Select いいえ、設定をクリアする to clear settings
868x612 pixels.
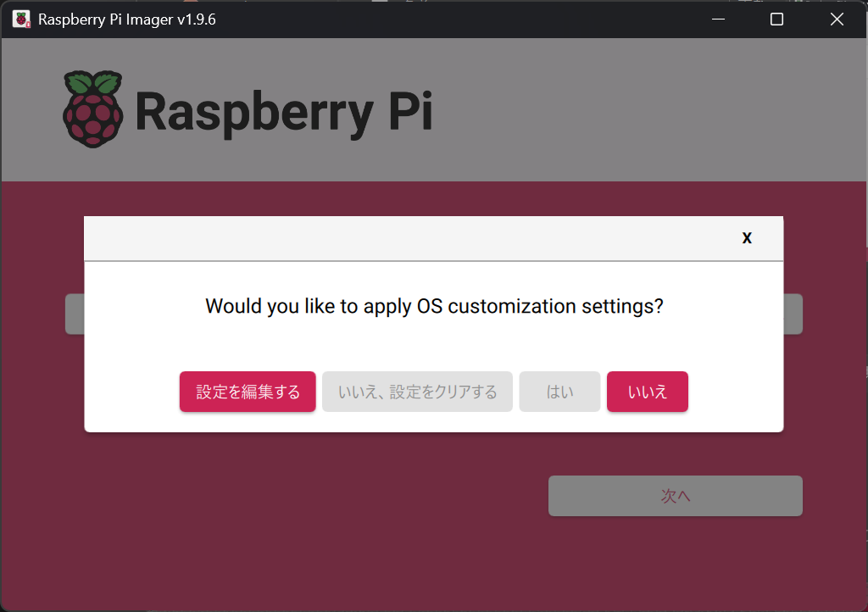tap(417, 391)
